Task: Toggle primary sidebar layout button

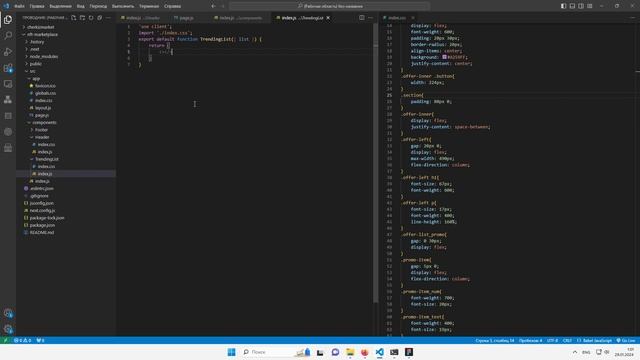Action: click(564, 6)
